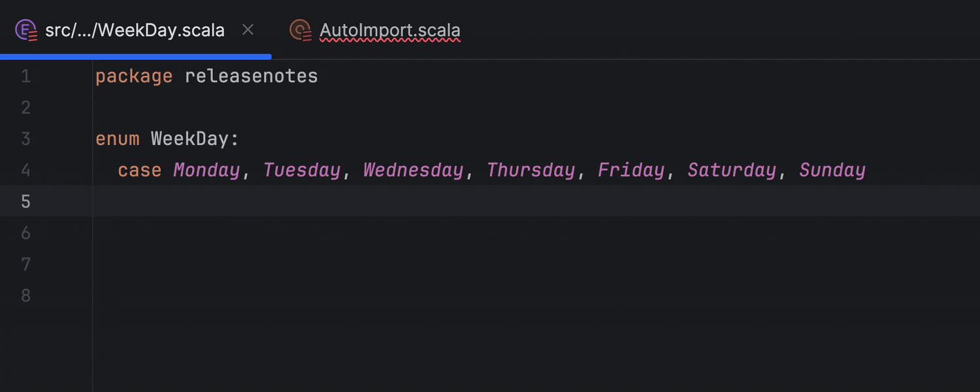Click the Wednesday enum case
The width and height of the screenshot is (980, 392).
[x=413, y=170]
